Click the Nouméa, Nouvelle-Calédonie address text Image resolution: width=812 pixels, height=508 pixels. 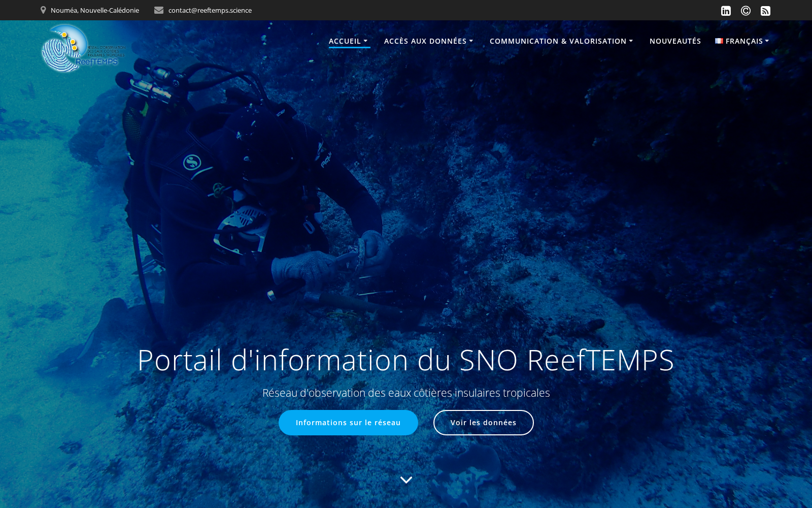pyautogui.click(x=95, y=10)
